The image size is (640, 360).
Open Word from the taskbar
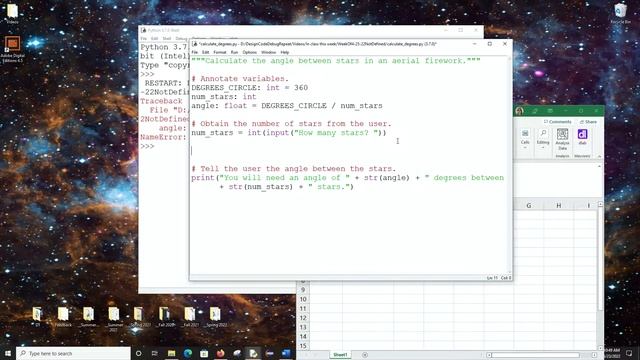tap(286, 353)
